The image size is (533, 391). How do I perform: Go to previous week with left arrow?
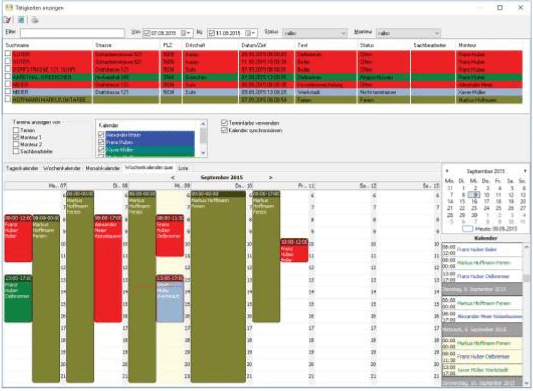pyautogui.click(x=173, y=177)
